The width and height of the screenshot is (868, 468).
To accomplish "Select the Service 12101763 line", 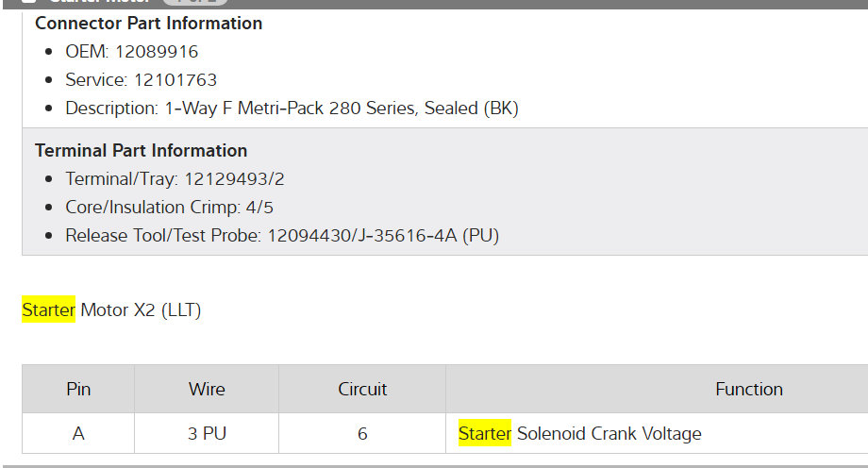I will point(141,80).
